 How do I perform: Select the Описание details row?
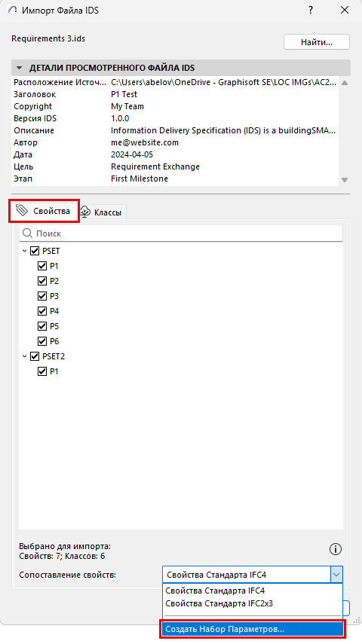point(175,130)
